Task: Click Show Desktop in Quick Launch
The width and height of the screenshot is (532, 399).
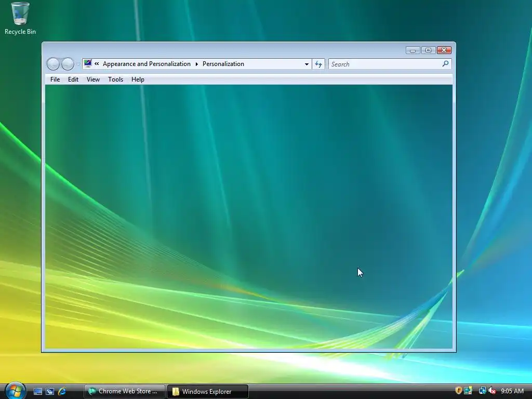Action: [37, 391]
